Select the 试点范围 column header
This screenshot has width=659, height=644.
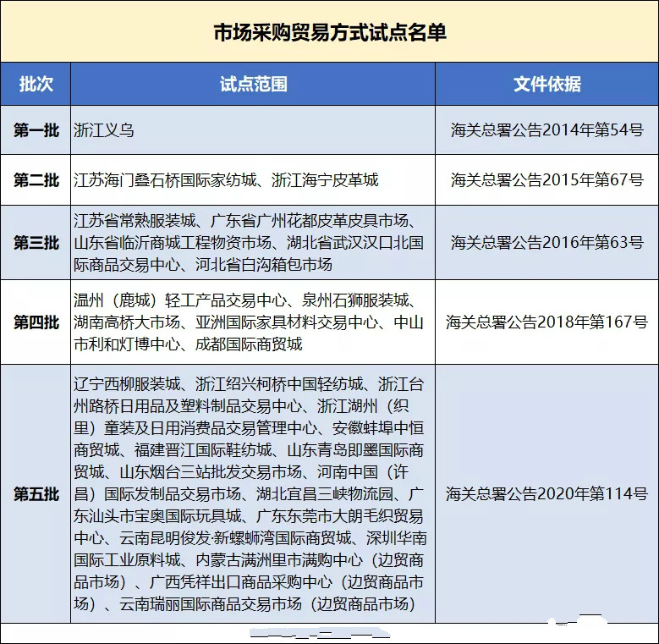(253, 85)
